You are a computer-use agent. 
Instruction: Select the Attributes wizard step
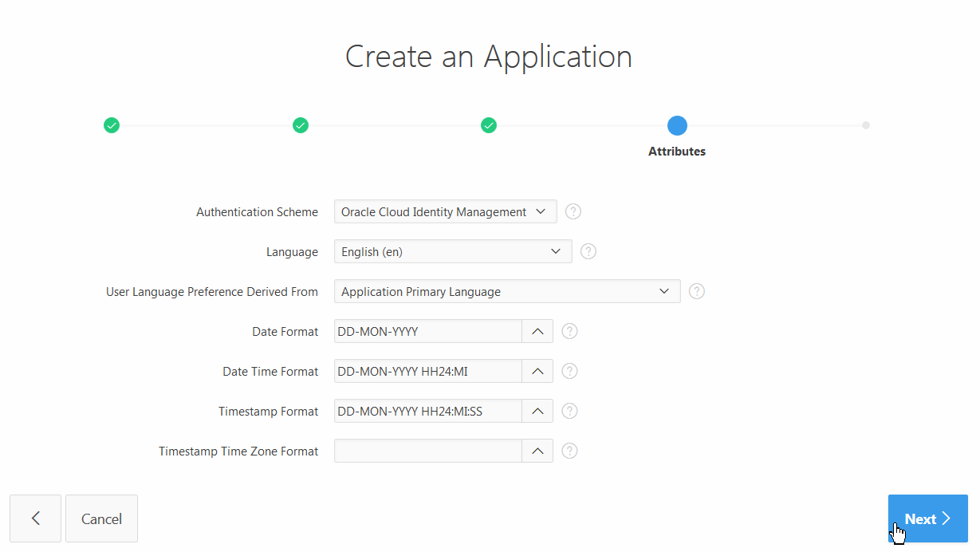(x=677, y=125)
